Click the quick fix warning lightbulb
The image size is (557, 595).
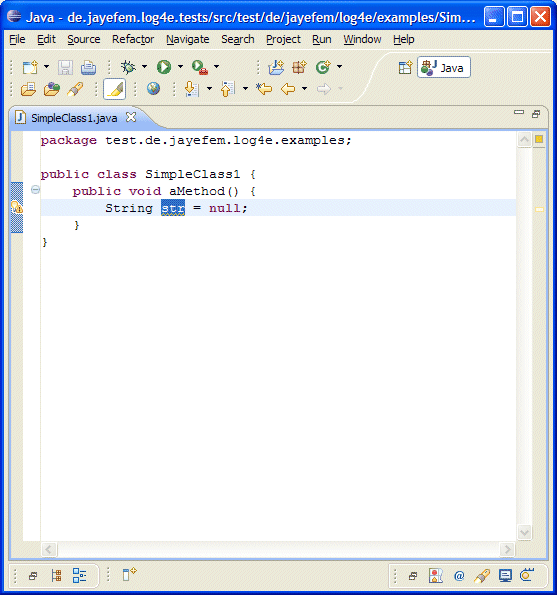pos(17,208)
